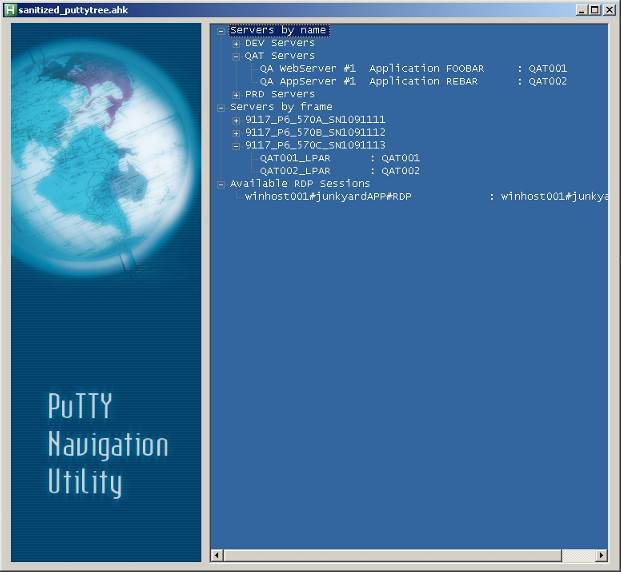Select the 'Servers by name' tree item
621x572 pixels.
[278, 30]
